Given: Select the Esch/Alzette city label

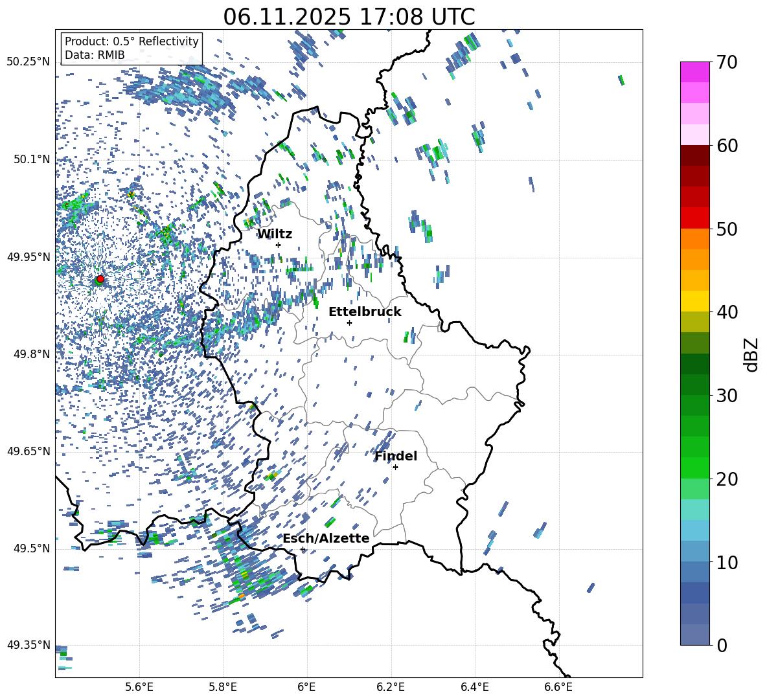Looking at the screenshot, I should point(326,538).
